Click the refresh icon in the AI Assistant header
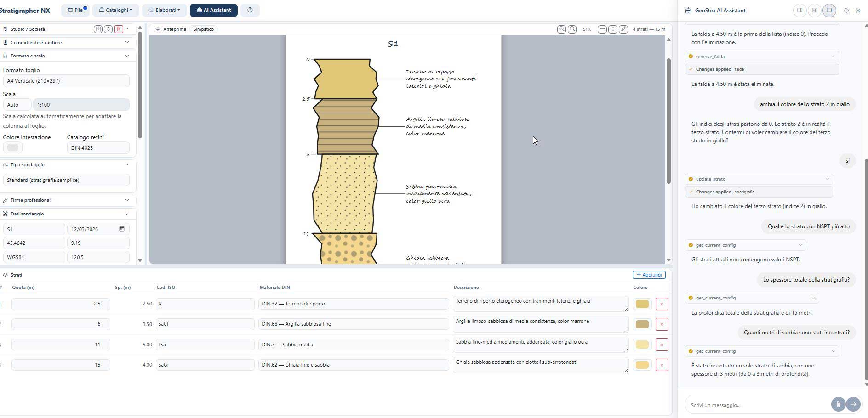The height and width of the screenshot is (418, 868). point(846,11)
